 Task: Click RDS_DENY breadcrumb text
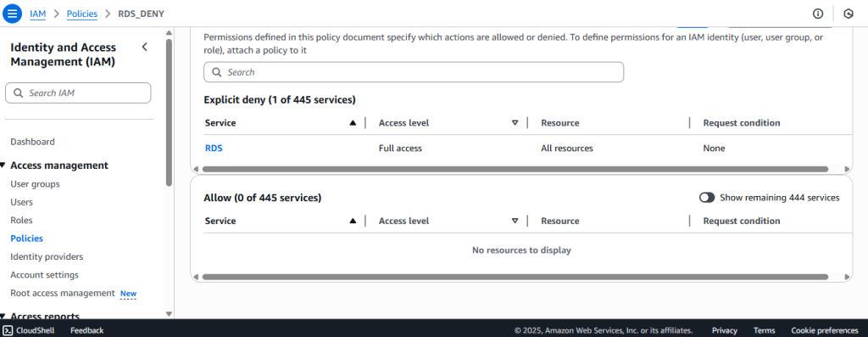[x=142, y=14]
